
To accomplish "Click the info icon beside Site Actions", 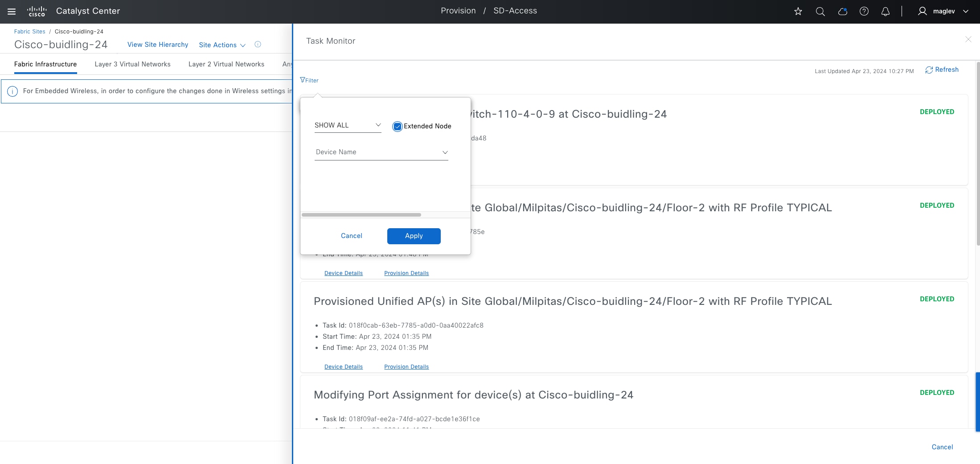I will click(258, 45).
